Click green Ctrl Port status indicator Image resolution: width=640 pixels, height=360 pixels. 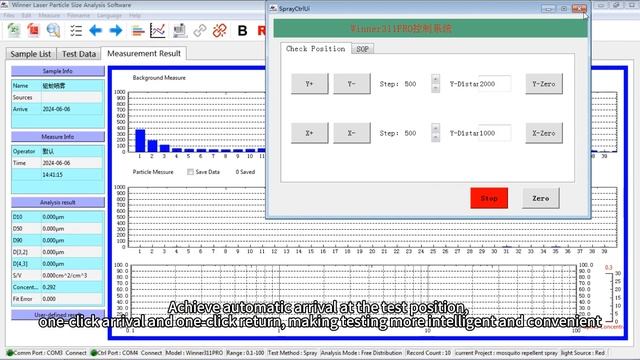click(93, 353)
